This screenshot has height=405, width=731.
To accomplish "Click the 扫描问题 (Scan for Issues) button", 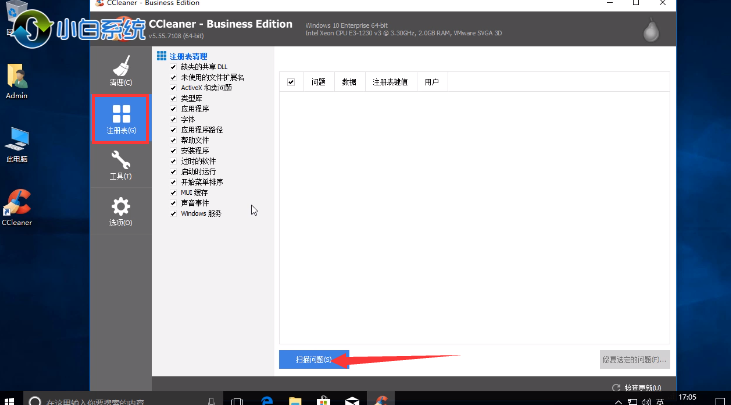I will point(312,358).
